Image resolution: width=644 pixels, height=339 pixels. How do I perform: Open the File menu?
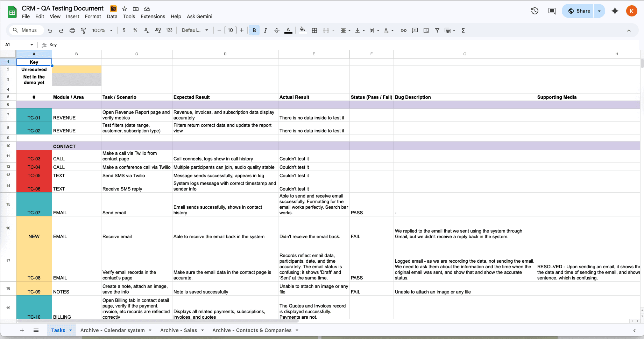tap(26, 16)
